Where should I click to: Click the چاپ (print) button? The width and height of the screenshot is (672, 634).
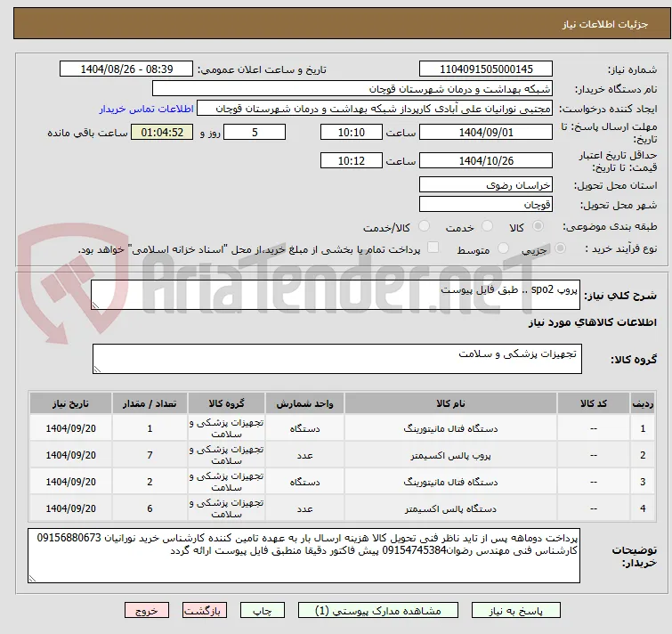(x=263, y=610)
